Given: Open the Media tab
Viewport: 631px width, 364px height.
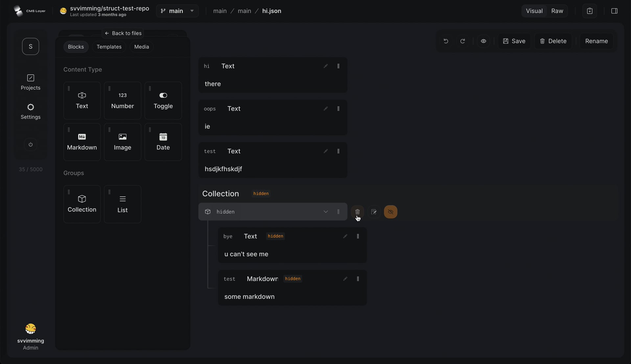Looking at the screenshot, I should tap(142, 47).
